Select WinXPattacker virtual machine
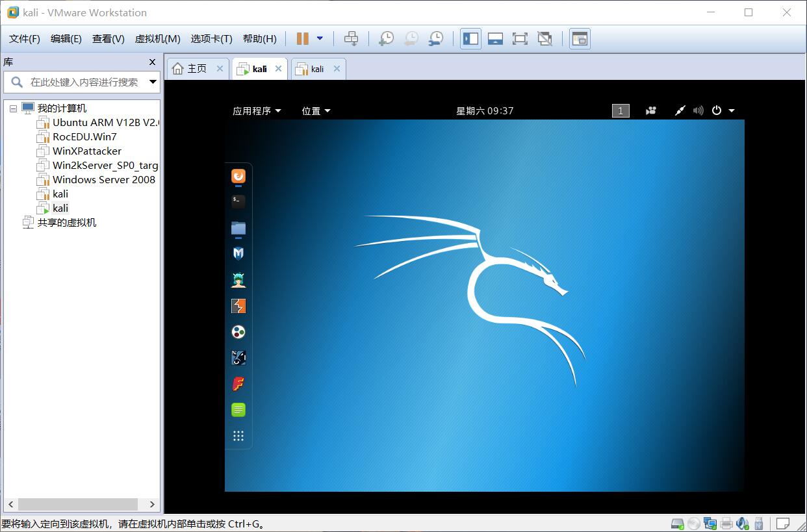This screenshot has height=532, width=807. pos(87,151)
